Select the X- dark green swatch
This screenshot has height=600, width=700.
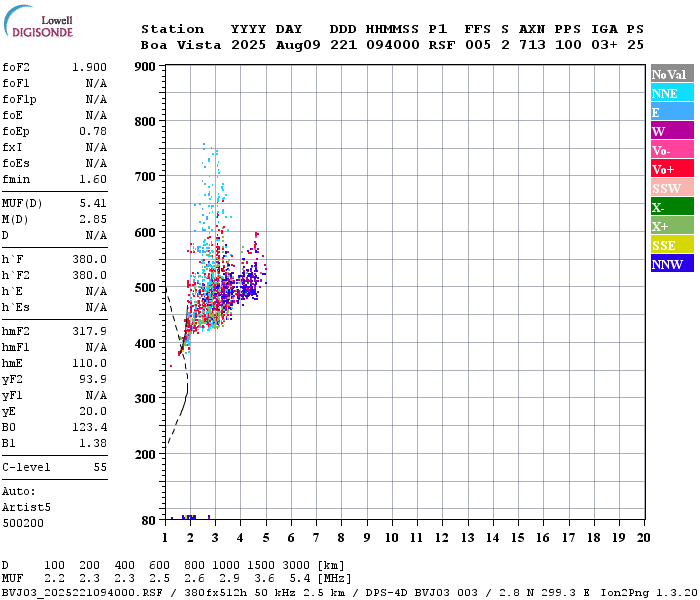click(672, 207)
